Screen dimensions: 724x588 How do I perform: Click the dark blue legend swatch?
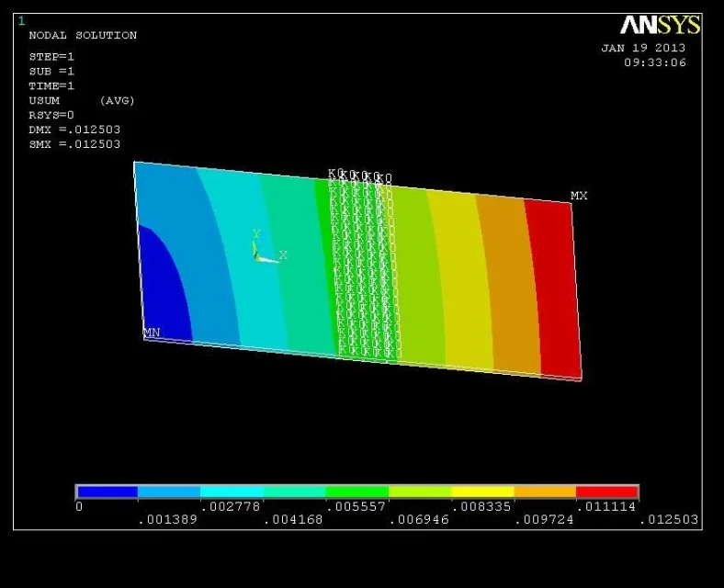pyautogui.click(x=107, y=492)
